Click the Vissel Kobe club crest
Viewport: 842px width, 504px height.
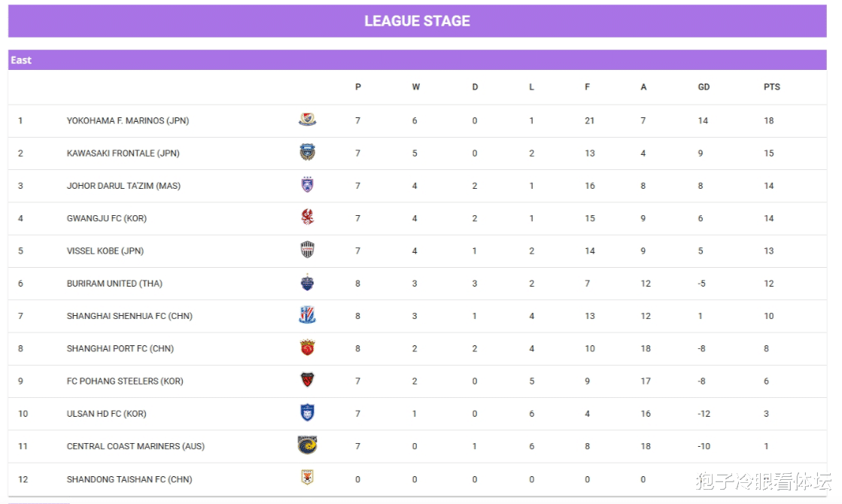coord(307,250)
